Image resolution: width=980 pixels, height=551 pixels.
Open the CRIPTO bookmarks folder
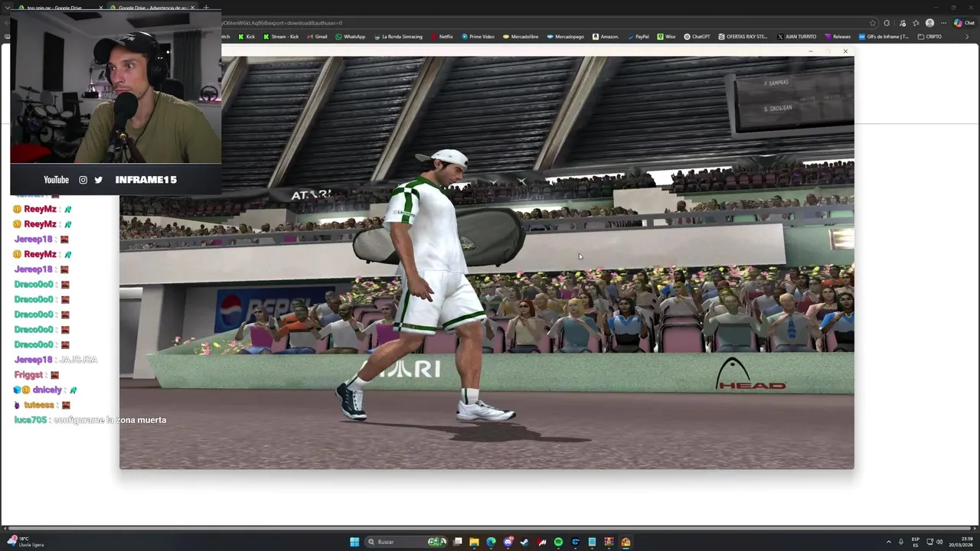point(930,37)
